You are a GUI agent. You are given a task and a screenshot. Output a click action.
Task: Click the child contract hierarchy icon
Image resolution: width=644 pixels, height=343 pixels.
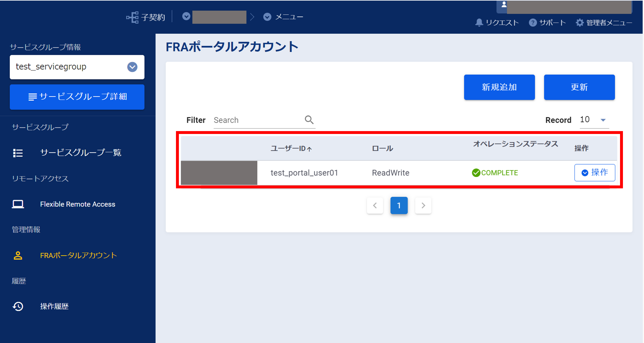click(132, 17)
